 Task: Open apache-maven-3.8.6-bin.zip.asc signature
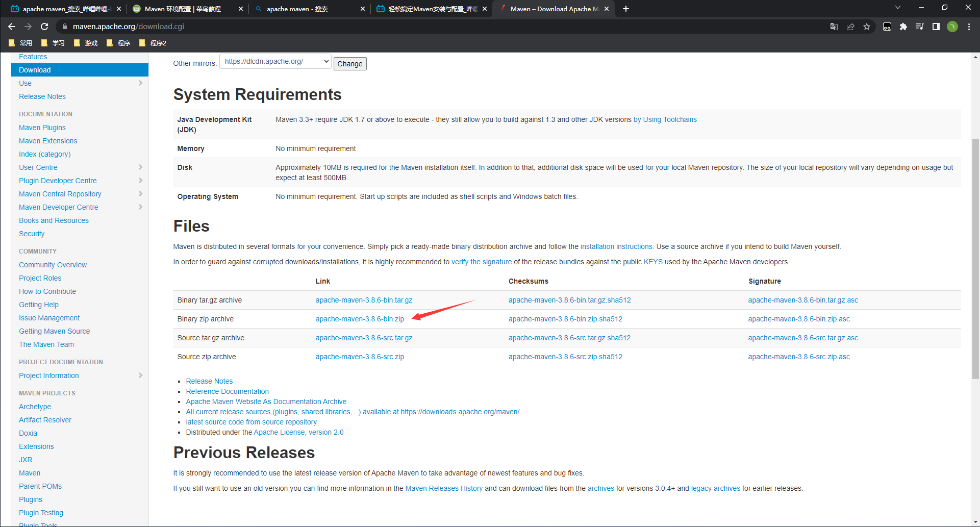coord(799,319)
